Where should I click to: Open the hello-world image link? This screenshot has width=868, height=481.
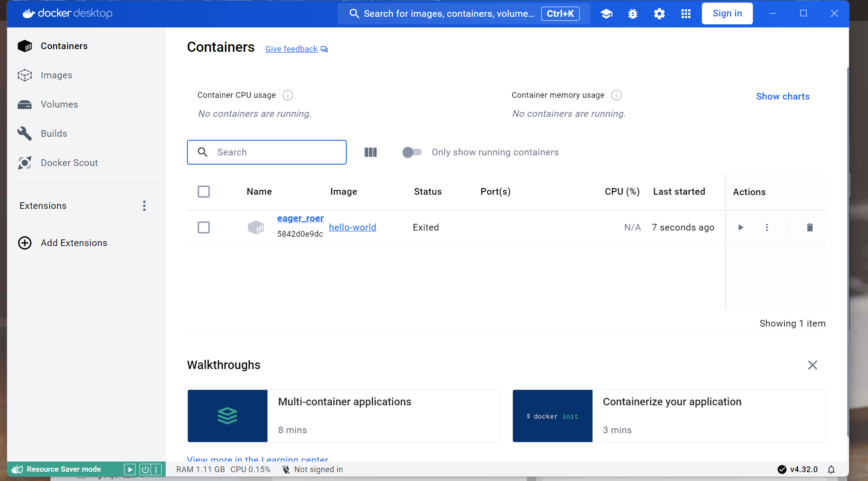click(353, 227)
